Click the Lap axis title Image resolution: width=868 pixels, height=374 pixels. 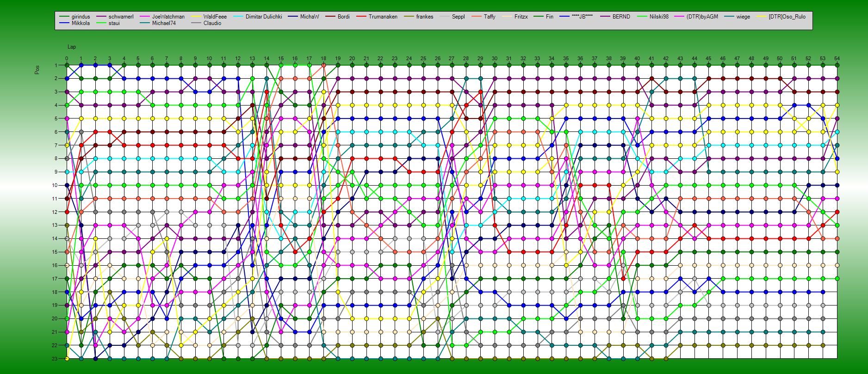point(72,47)
